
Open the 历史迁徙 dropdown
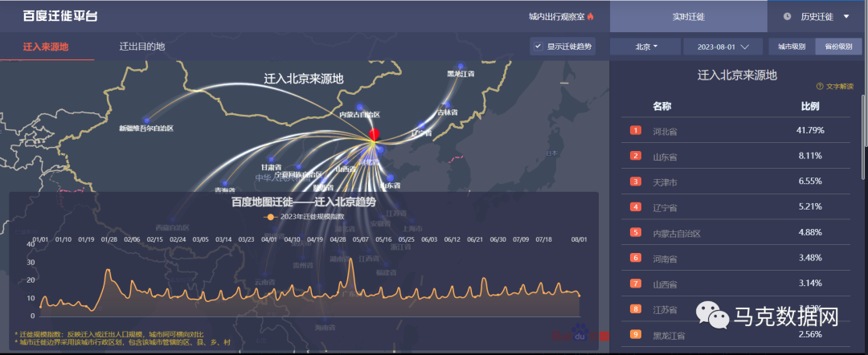coord(817,17)
